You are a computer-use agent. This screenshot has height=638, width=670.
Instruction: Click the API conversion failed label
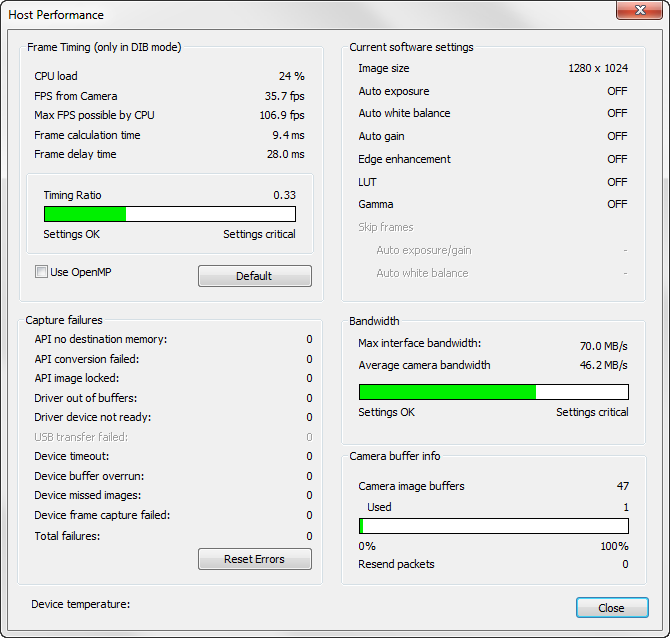87,359
